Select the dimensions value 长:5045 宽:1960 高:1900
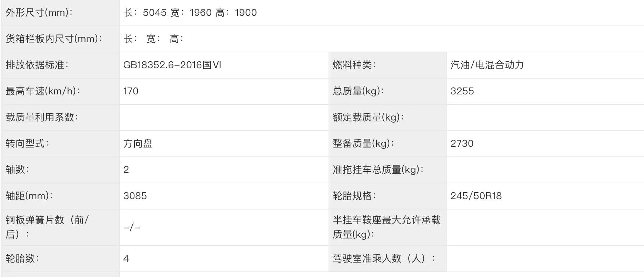644x277 pixels. (x=190, y=13)
